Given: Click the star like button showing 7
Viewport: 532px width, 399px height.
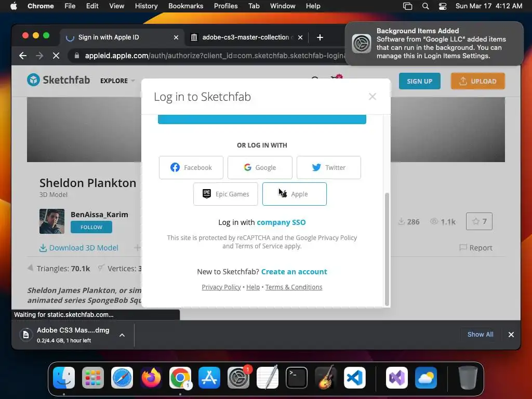Looking at the screenshot, I should (479, 221).
